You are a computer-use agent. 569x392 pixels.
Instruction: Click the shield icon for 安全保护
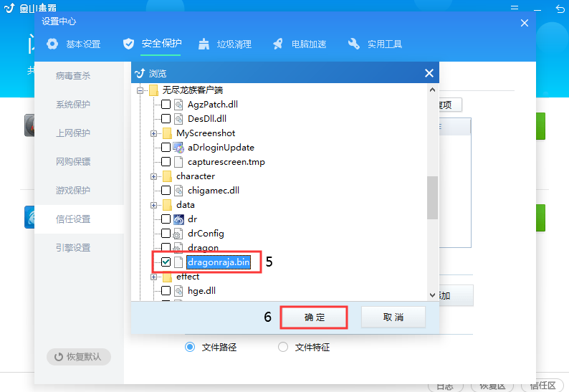128,44
